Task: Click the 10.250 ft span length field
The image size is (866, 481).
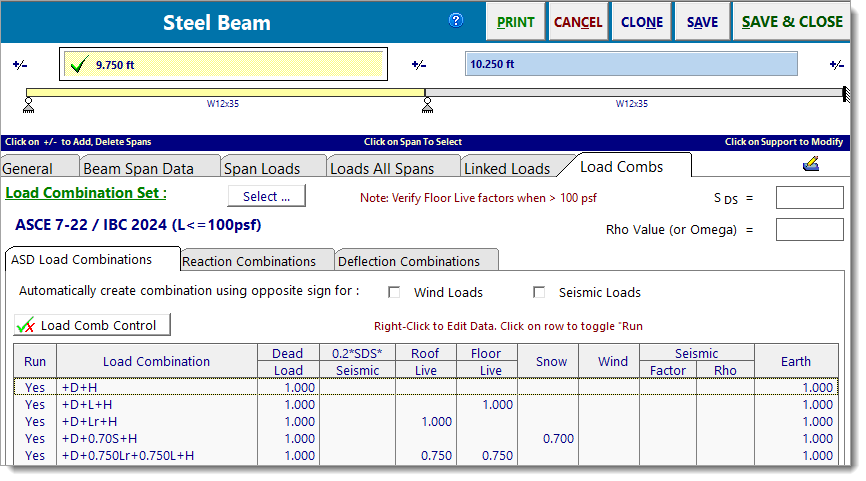Action: point(631,64)
